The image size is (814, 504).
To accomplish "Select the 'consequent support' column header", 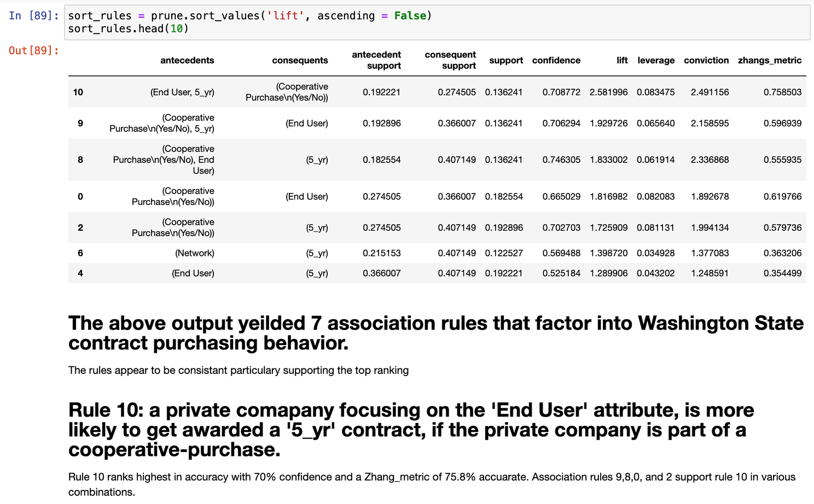I will click(x=450, y=60).
